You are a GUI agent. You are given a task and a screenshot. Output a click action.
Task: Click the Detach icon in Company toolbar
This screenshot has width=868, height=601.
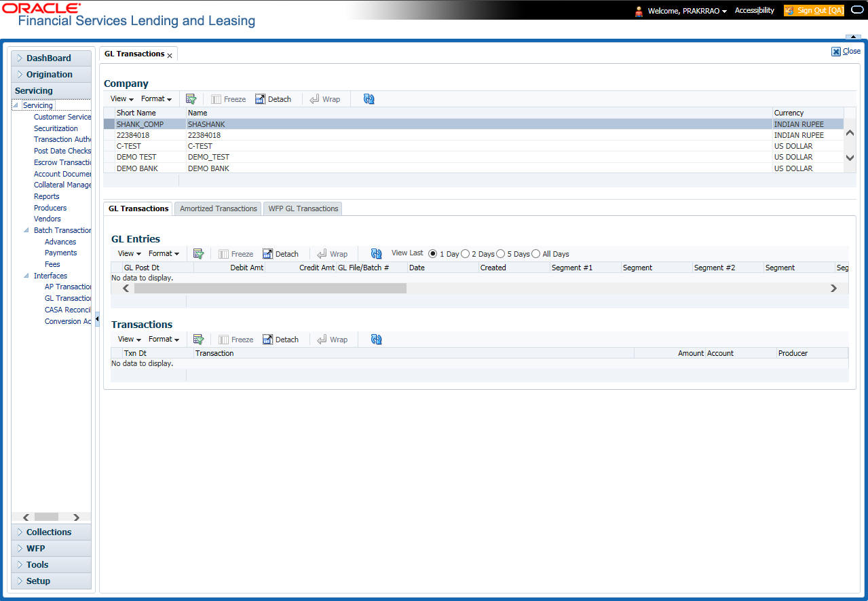(x=273, y=99)
